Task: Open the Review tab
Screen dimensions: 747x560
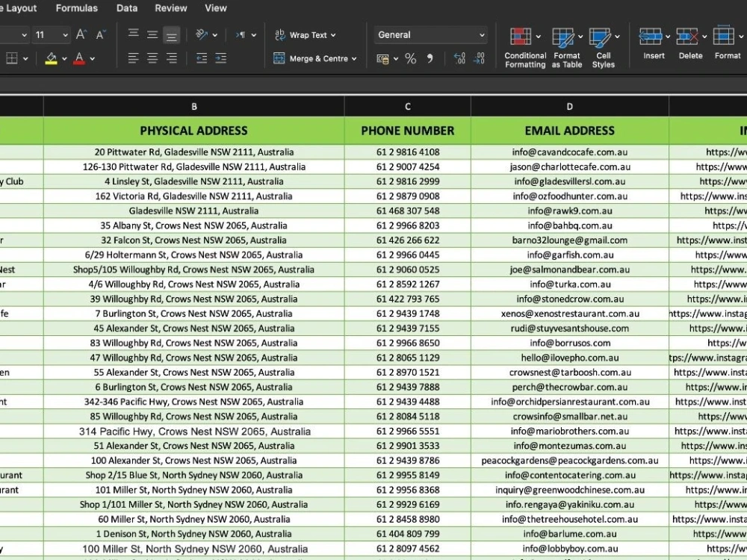Action: [171, 8]
